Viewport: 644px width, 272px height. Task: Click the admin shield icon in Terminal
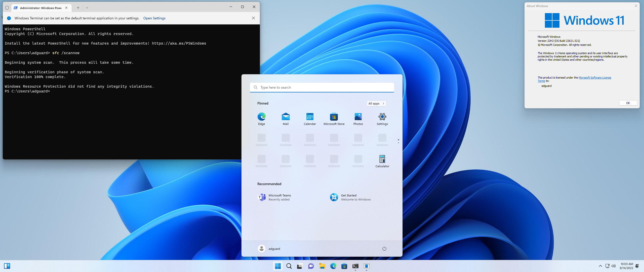coord(7,8)
